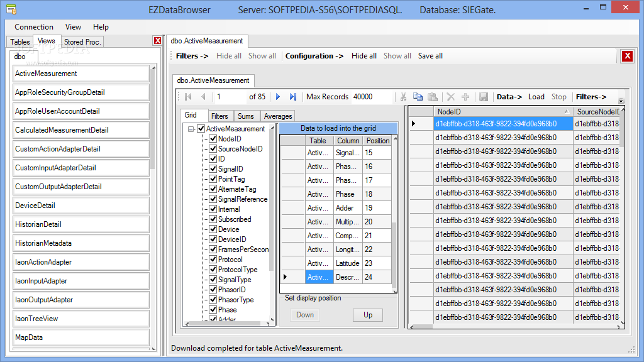
Task: Click the column tree vertical scrollbar
Action: (272, 201)
